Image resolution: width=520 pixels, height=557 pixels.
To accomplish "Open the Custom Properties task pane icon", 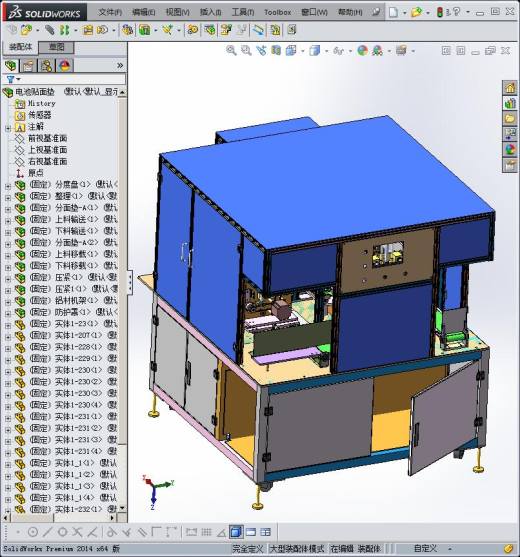I will click(510, 165).
